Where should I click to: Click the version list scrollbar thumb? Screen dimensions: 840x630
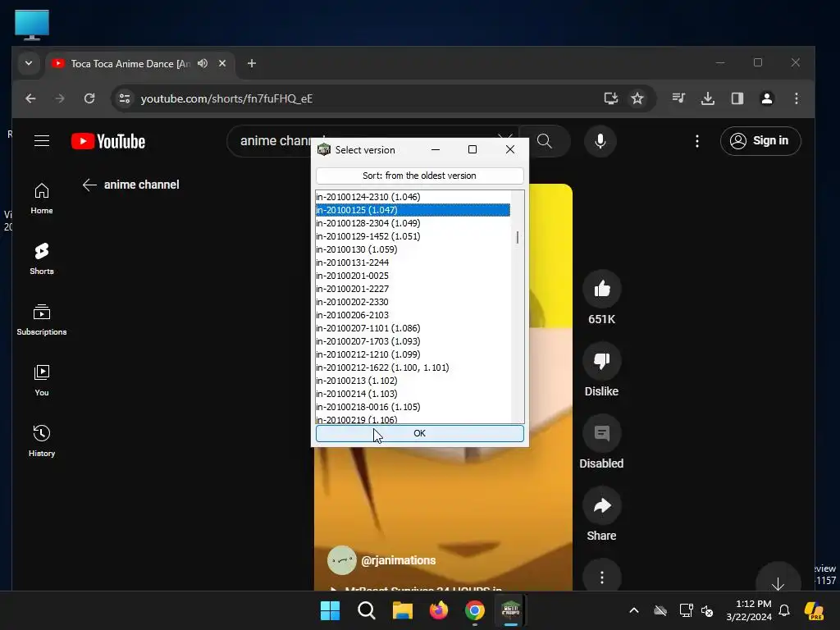[518, 237]
